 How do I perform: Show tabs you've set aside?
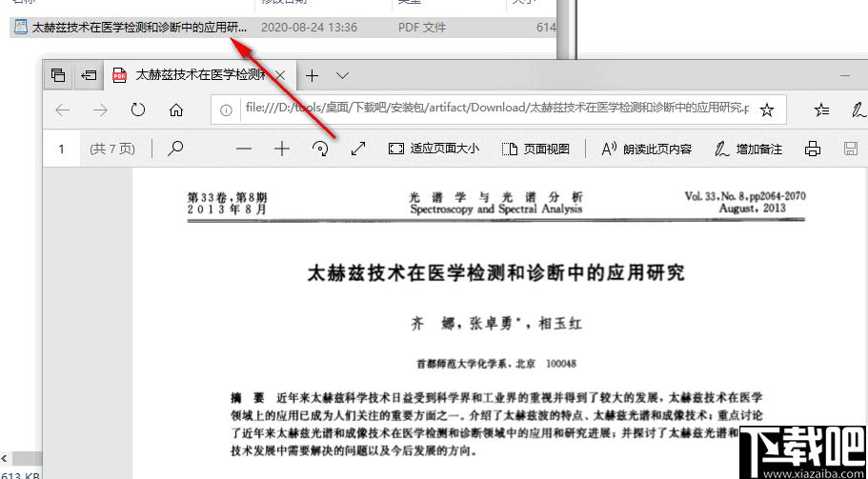59,75
